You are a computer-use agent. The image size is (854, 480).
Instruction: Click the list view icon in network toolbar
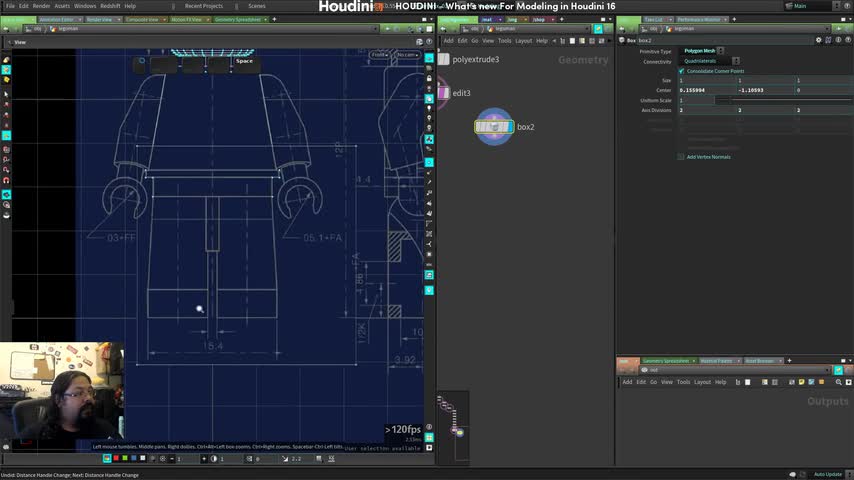point(563,41)
